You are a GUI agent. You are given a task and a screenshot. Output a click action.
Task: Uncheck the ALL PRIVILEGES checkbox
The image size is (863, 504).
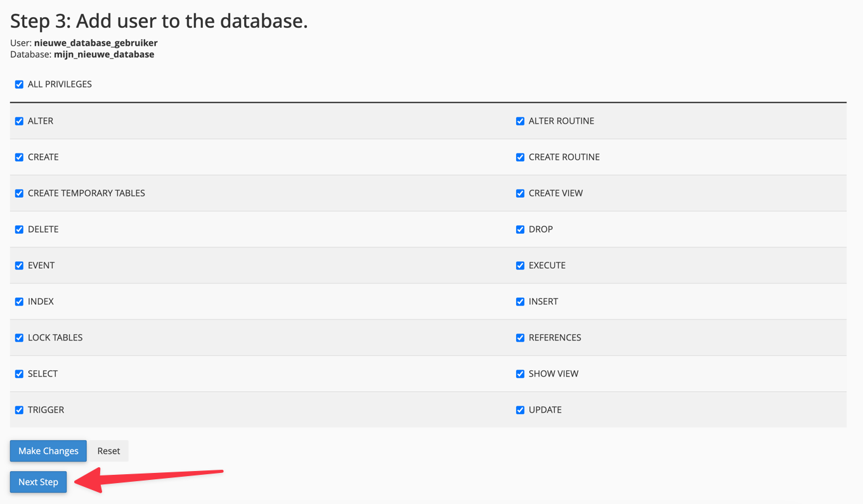coord(19,84)
